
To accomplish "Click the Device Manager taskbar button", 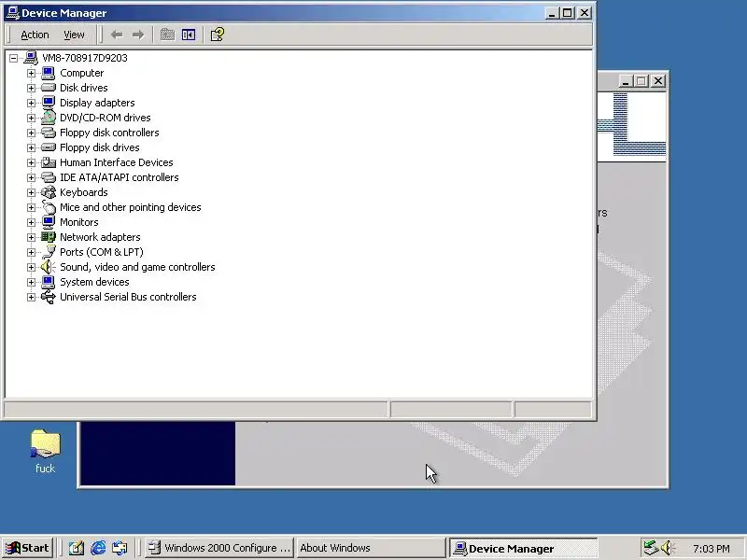I will [523, 548].
